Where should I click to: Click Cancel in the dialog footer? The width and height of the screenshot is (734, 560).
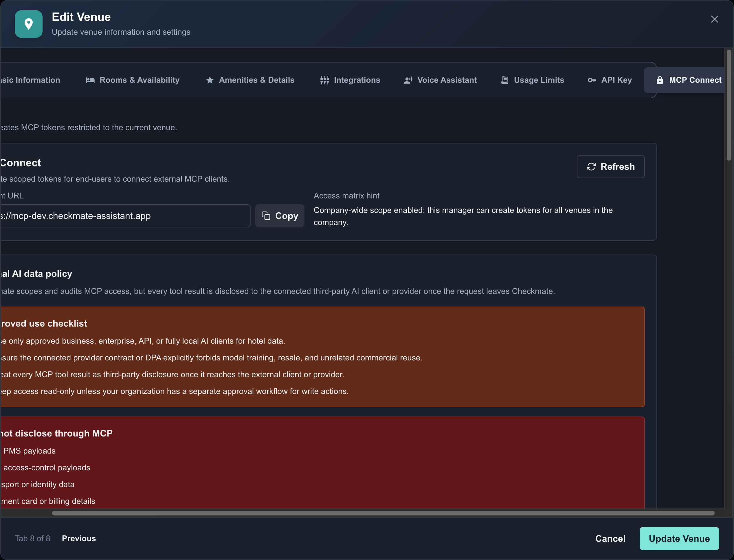[x=610, y=538]
